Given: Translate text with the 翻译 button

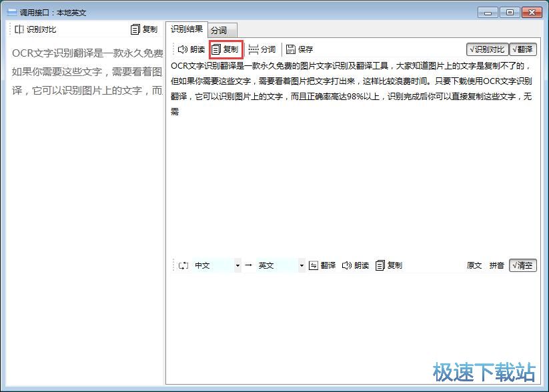Looking at the screenshot, I should (322, 265).
